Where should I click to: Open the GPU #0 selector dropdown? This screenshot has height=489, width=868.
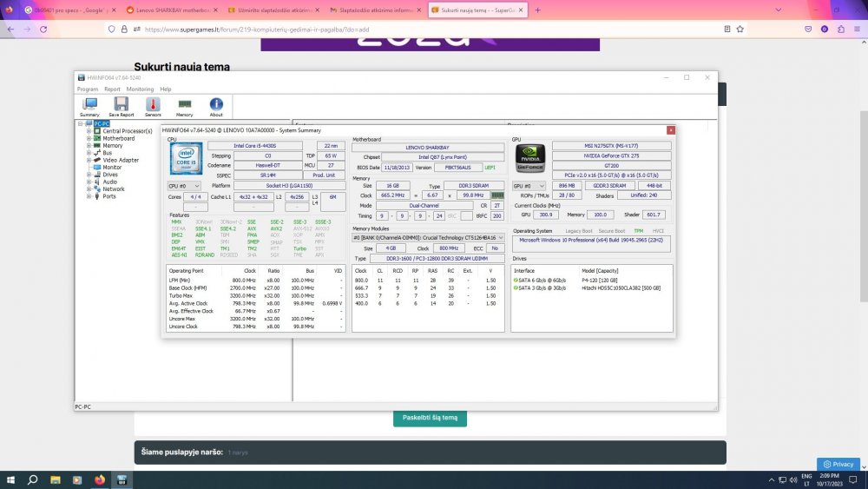click(x=529, y=186)
